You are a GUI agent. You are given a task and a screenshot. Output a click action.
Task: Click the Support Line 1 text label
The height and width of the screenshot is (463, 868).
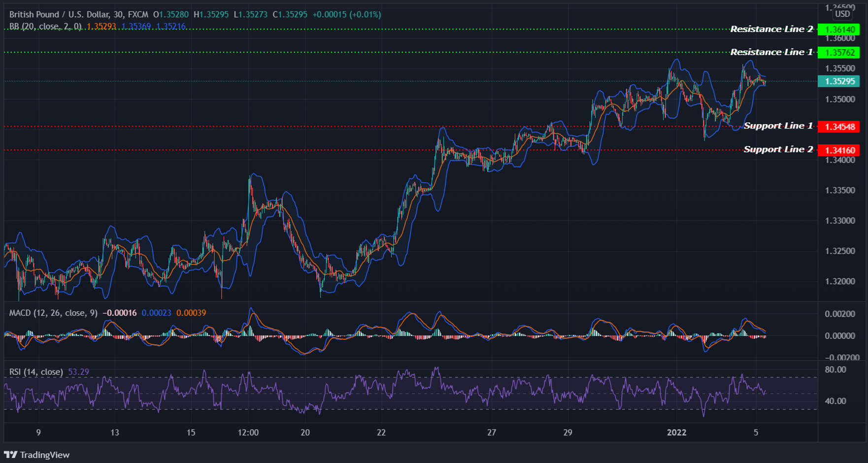pyautogui.click(x=777, y=126)
